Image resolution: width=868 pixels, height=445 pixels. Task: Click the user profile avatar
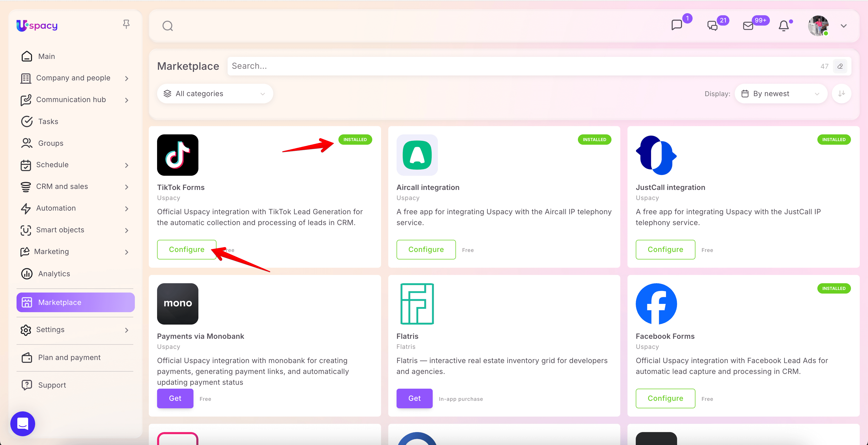818,26
